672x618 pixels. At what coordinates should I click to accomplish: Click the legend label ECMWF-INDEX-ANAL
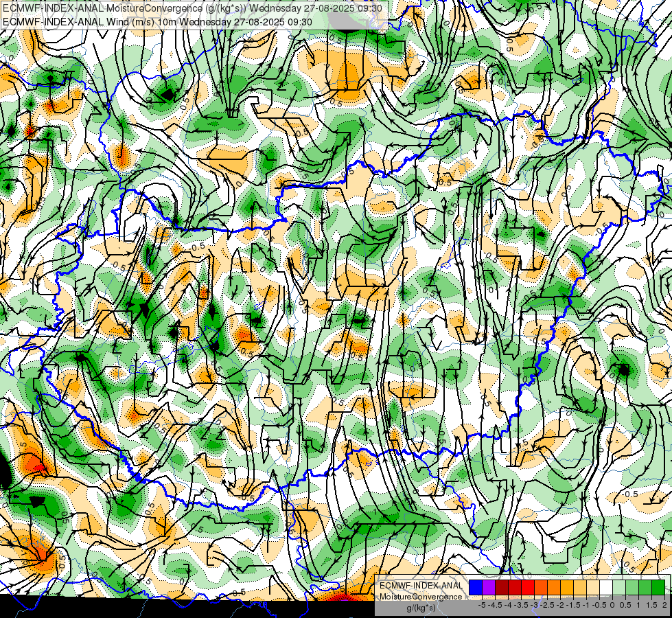[421, 586]
